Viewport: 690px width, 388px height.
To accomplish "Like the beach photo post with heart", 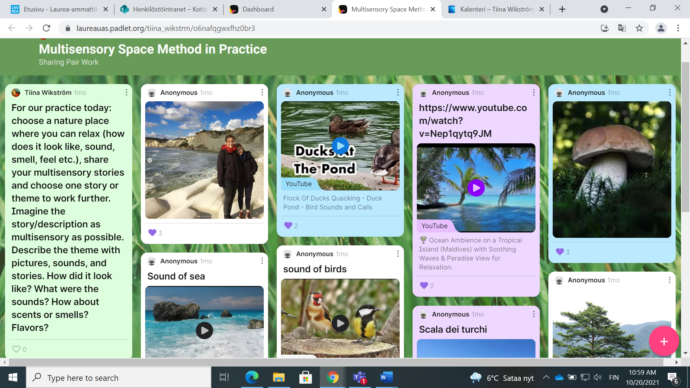I will tap(152, 233).
